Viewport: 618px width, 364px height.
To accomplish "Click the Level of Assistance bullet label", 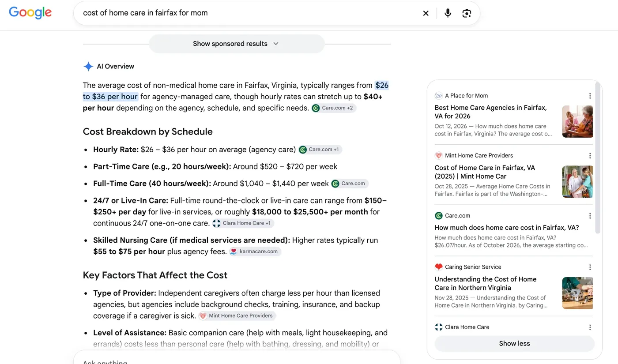I will point(130,333).
